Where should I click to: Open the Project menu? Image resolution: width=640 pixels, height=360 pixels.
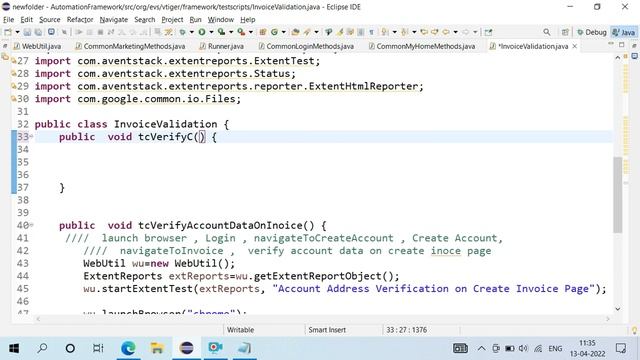coord(172,20)
